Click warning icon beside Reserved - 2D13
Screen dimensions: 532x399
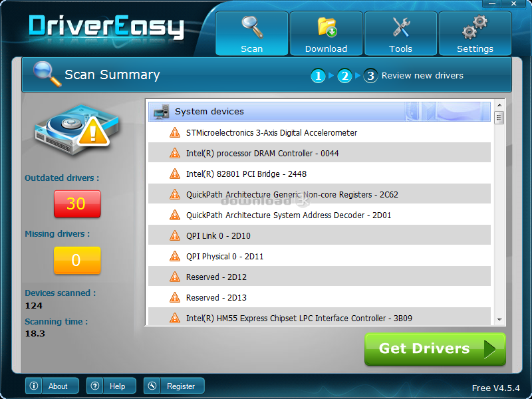(x=175, y=297)
